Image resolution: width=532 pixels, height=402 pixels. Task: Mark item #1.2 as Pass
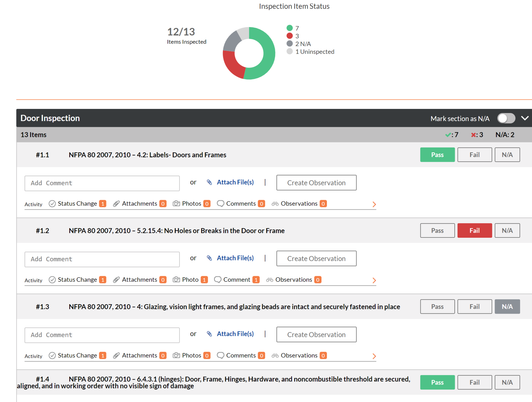click(x=437, y=231)
